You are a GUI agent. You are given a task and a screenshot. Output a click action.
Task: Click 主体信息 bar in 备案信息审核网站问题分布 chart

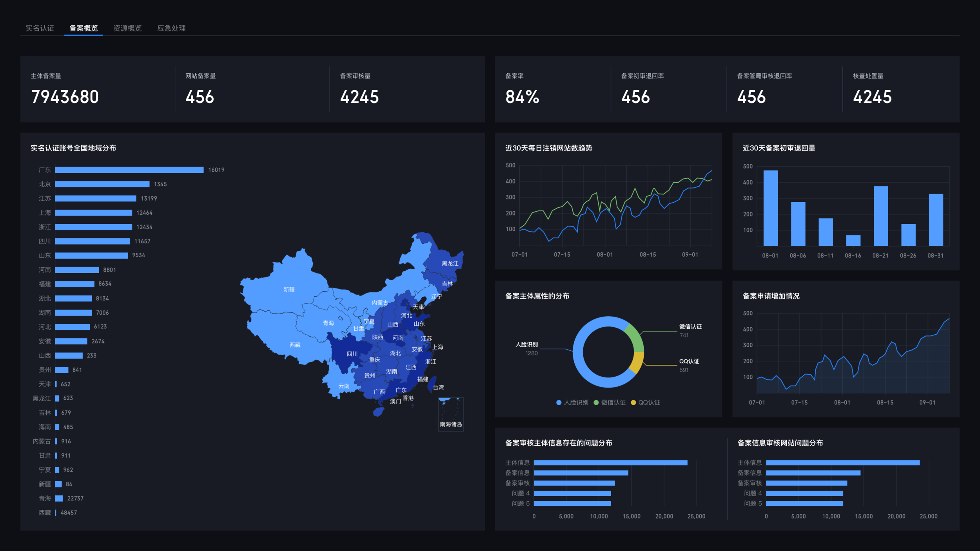843,463
